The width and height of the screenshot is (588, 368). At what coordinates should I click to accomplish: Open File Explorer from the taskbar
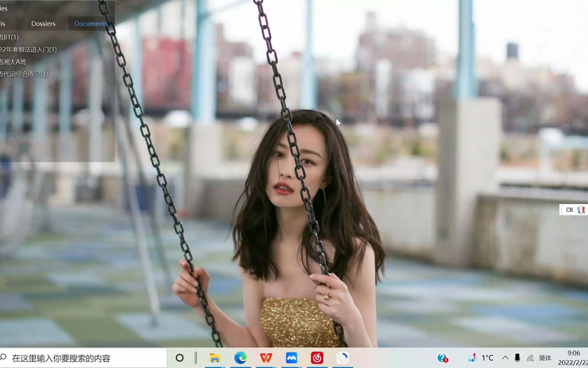pyautogui.click(x=215, y=358)
